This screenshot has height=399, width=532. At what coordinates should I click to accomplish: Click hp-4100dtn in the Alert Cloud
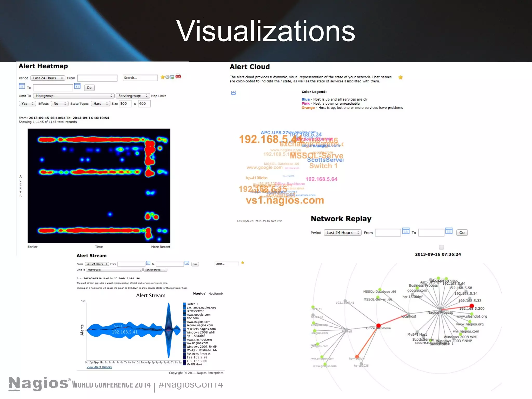point(256,178)
